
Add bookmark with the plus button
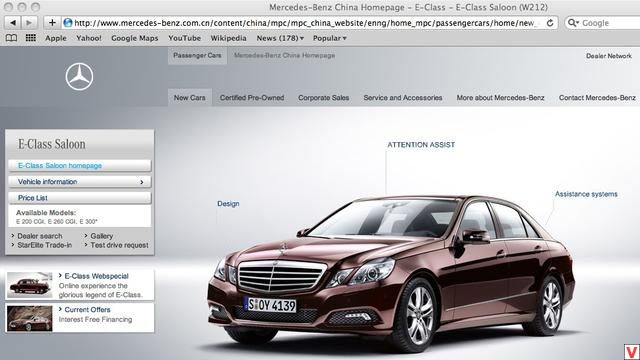click(52, 23)
